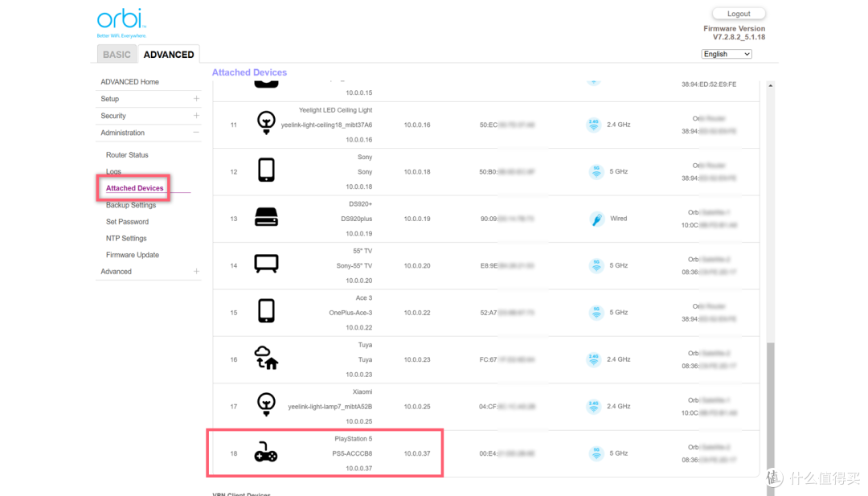Screen dimensions: 868x496
Task: Click the light bulb icon for Xiaomi device
Action: [266, 404]
